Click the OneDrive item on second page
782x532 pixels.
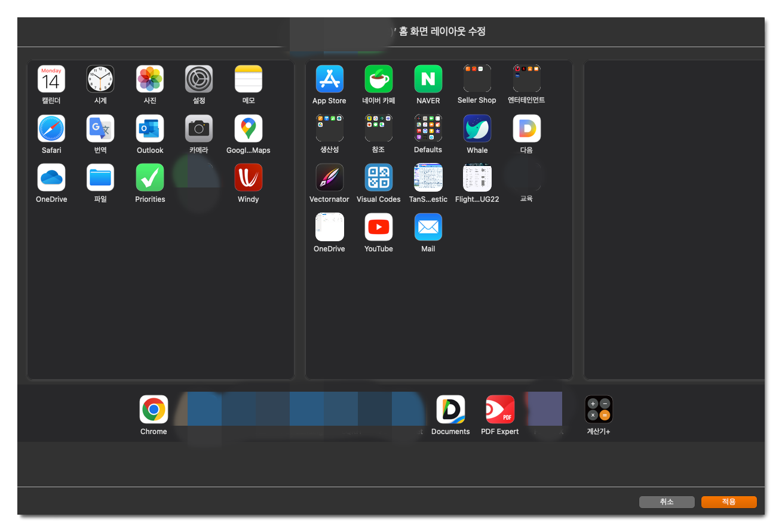330,227
